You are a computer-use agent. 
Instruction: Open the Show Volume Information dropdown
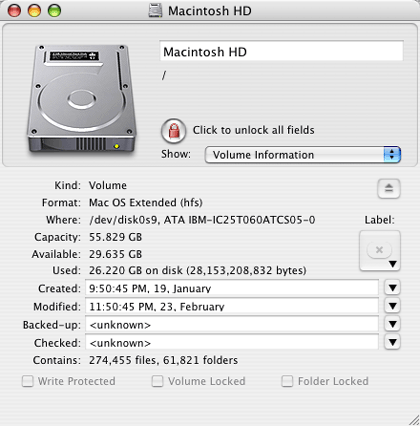(x=303, y=155)
